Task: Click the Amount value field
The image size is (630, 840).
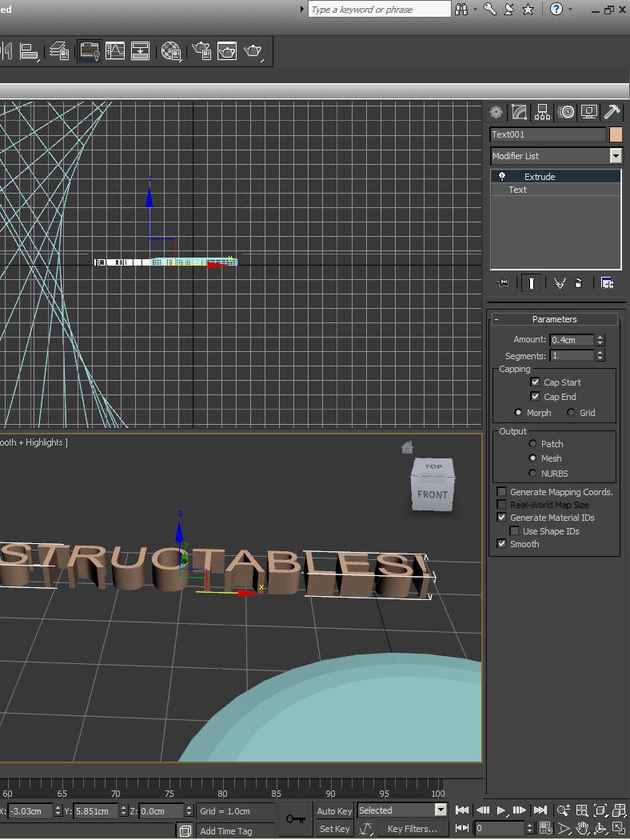Action: click(572, 340)
